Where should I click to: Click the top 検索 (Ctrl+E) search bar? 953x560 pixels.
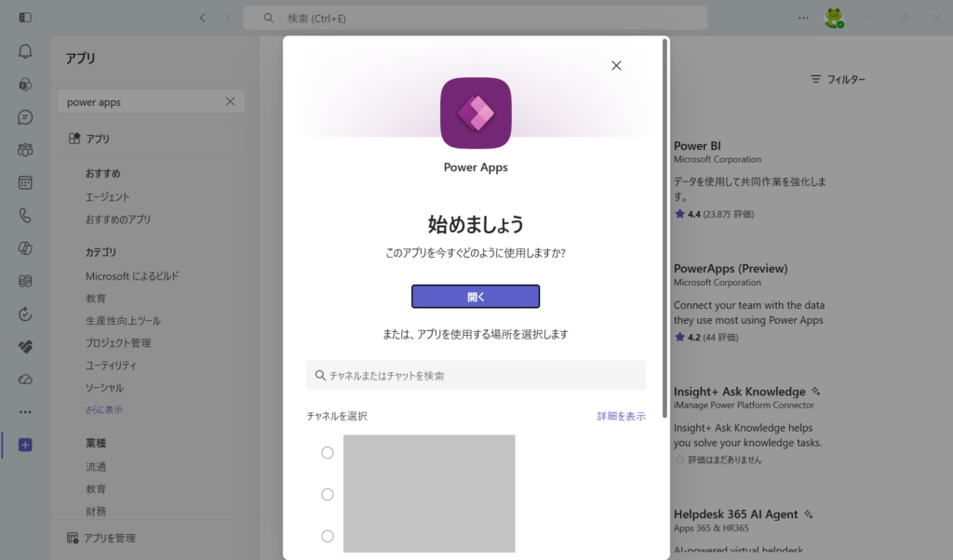pyautogui.click(x=476, y=19)
